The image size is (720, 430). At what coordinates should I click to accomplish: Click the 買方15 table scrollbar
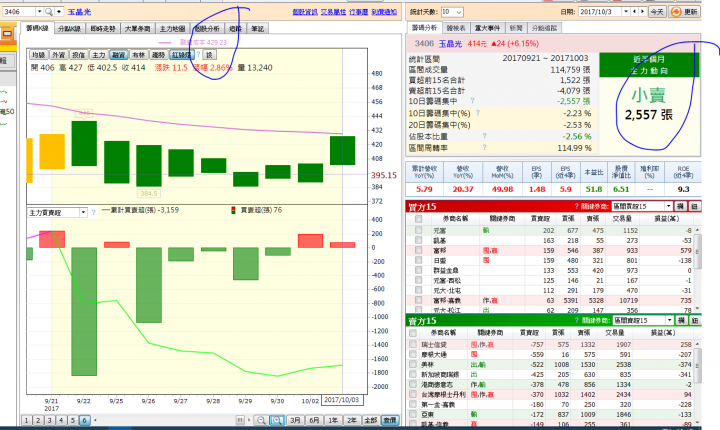(x=697, y=268)
